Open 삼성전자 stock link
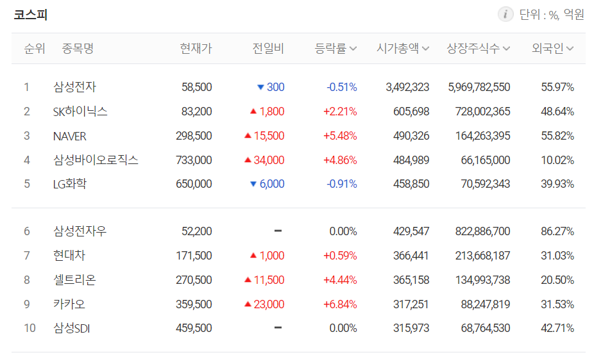This screenshot has width=610, height=364. point(74,87)
